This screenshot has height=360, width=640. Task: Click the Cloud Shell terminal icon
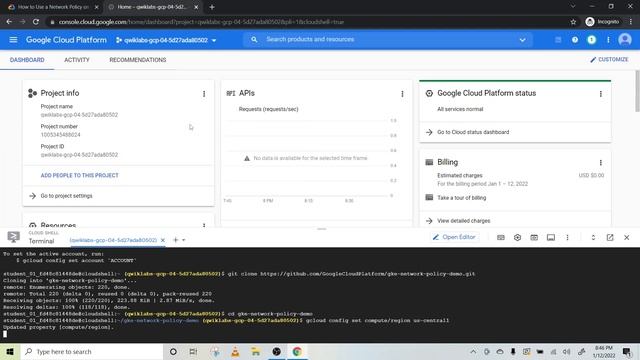tap(13, 237)
